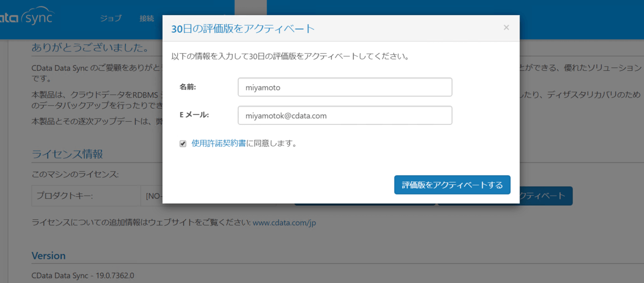Click the Eメール email input field

(x=345, y=115)
